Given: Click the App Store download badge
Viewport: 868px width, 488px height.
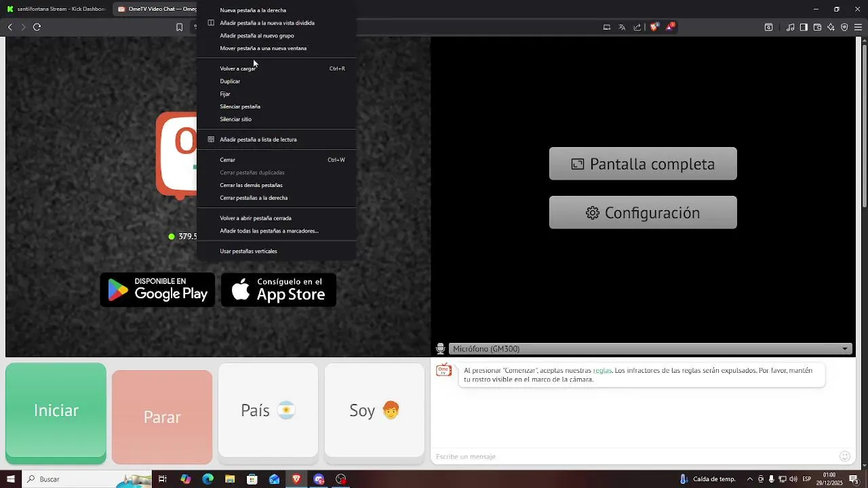Looking at the screenshot, I should coord(279,290).
